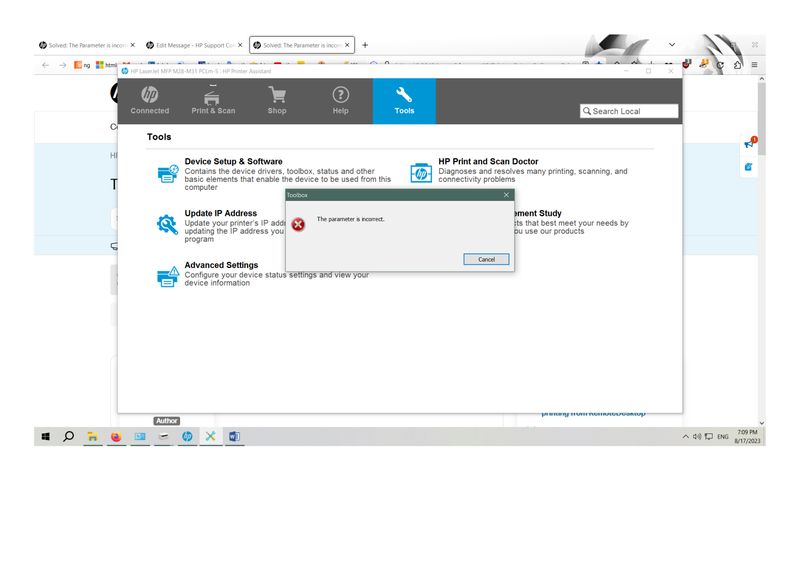The image size is (800, 566).
Task: Click the browser back arrow
Action: [x=45, y=65]
